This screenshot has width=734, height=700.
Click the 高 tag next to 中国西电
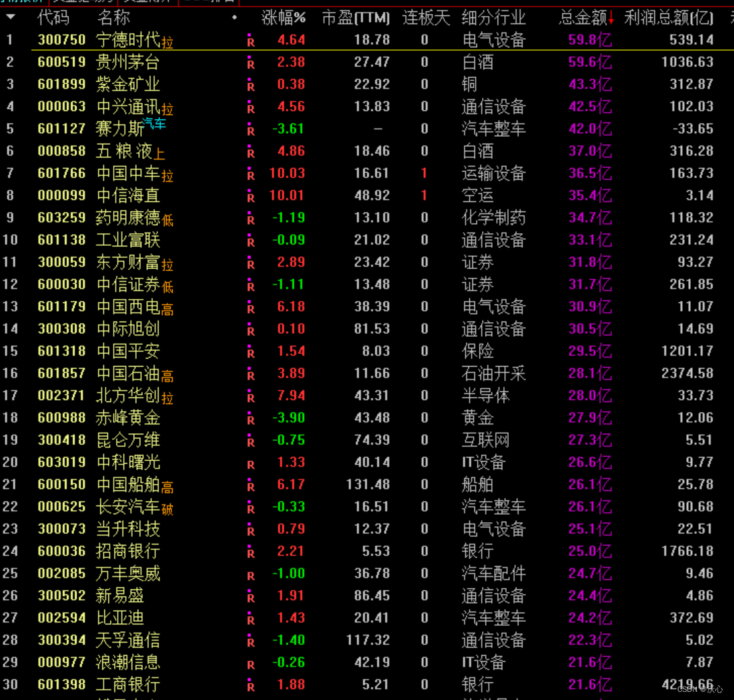tap(167, 309)
